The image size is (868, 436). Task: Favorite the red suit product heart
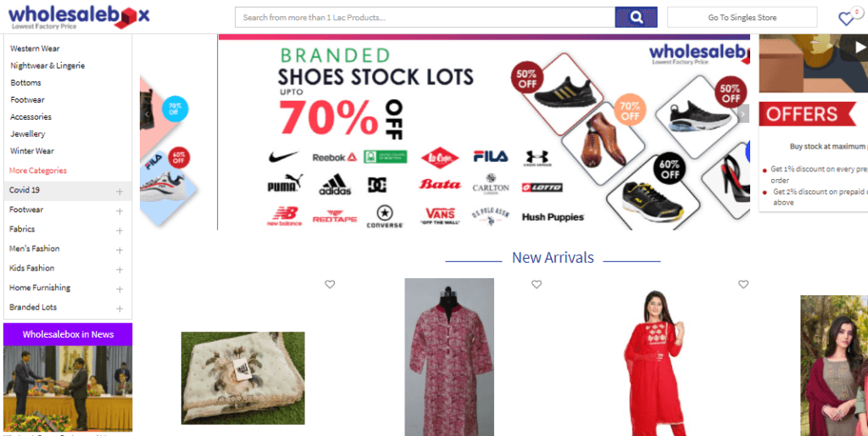pyautogui.click(x=743, y=284)
